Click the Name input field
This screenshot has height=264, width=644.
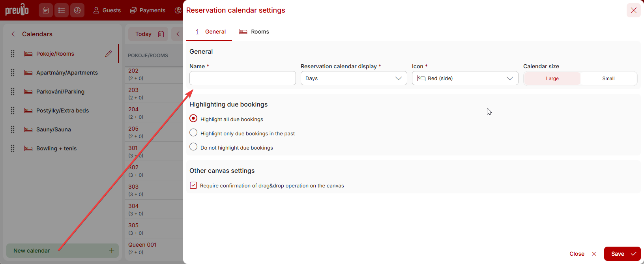tap(242, 78)
